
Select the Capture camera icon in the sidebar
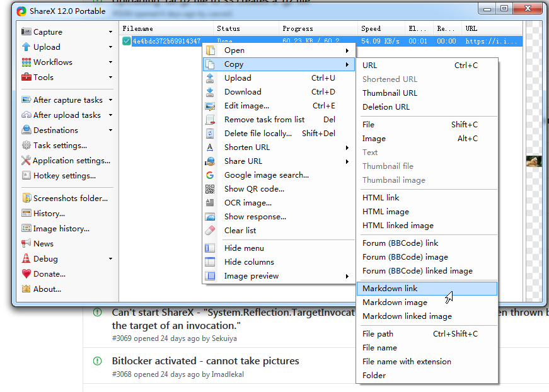[x=26, y=32]
